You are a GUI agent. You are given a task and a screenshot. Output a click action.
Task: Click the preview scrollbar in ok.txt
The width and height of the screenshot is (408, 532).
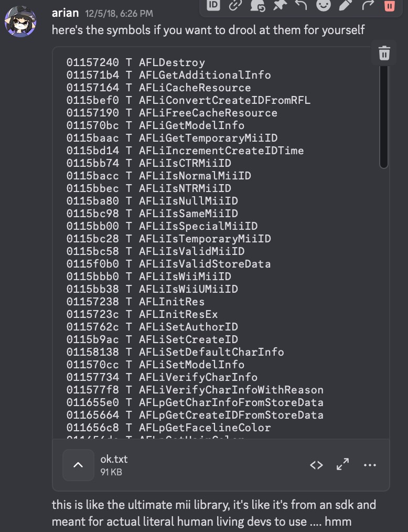(384, 115)
